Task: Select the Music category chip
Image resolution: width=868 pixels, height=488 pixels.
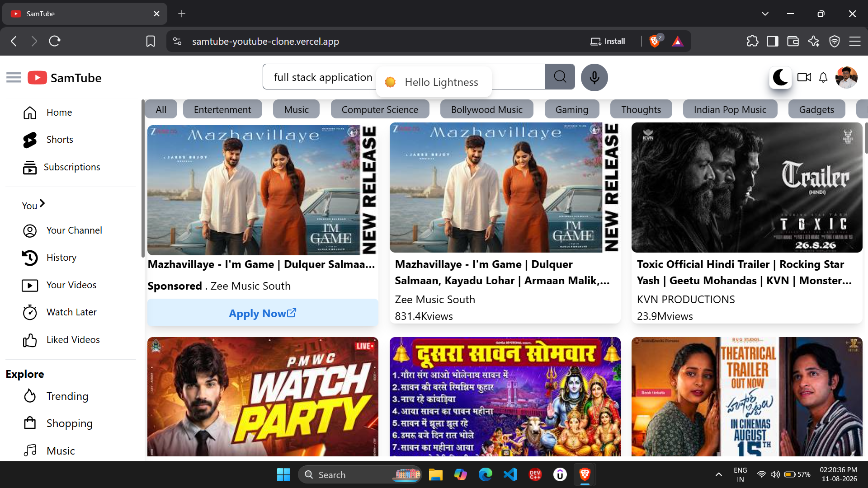Action: pos(296,109)
